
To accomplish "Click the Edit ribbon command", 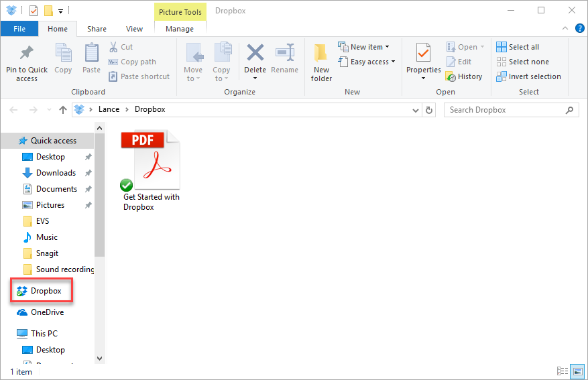I will tap(459, 62).
